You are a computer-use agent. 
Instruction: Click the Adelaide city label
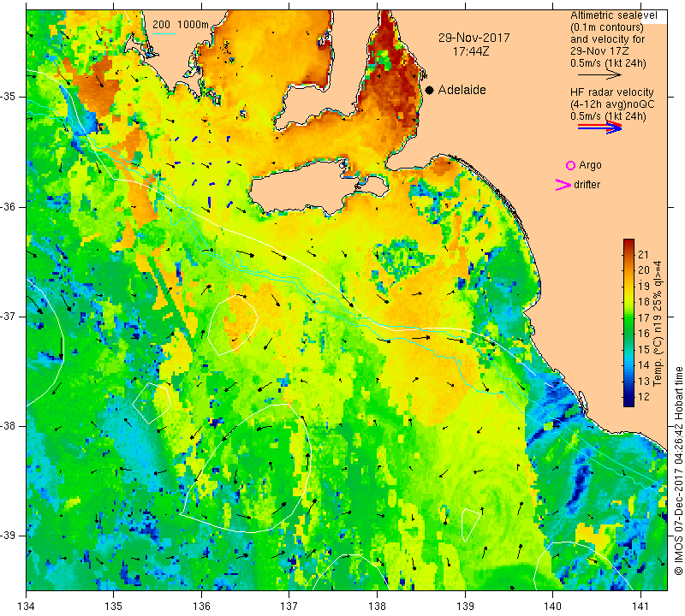click(x=462, y=90)
